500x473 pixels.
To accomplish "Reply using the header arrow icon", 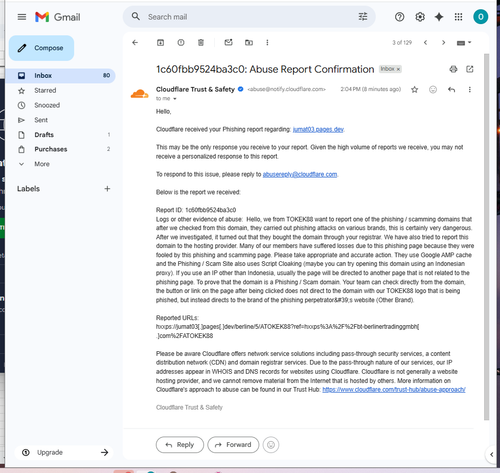I will (451, 89).
